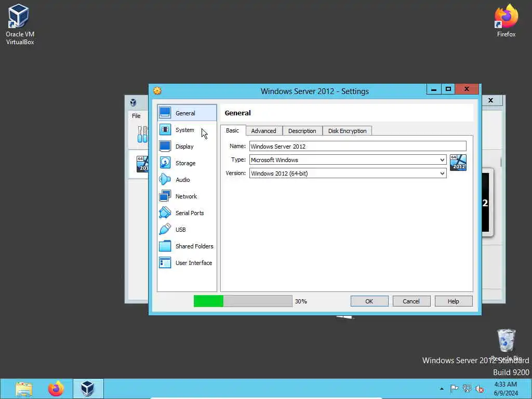Click the Serial Ports connector icon
This screenshot has height=399, width=532.
[165, 212]
